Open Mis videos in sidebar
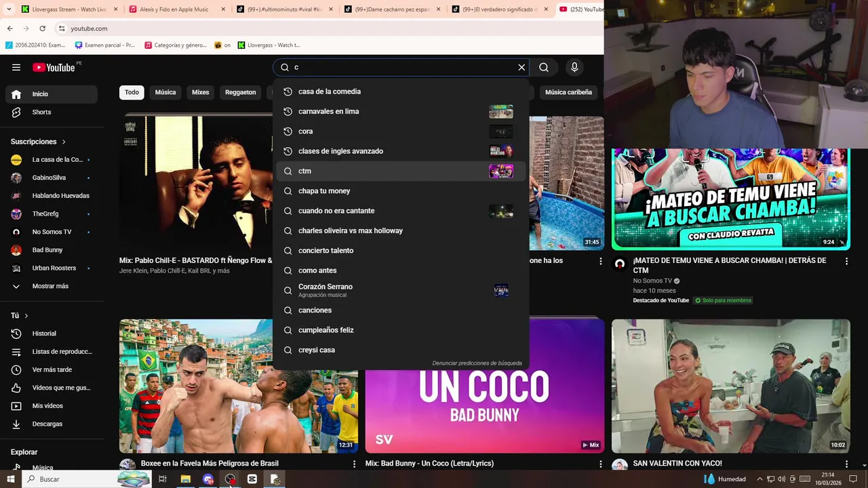The height and width of the screenshot is (488, 868). click(52, 406)
